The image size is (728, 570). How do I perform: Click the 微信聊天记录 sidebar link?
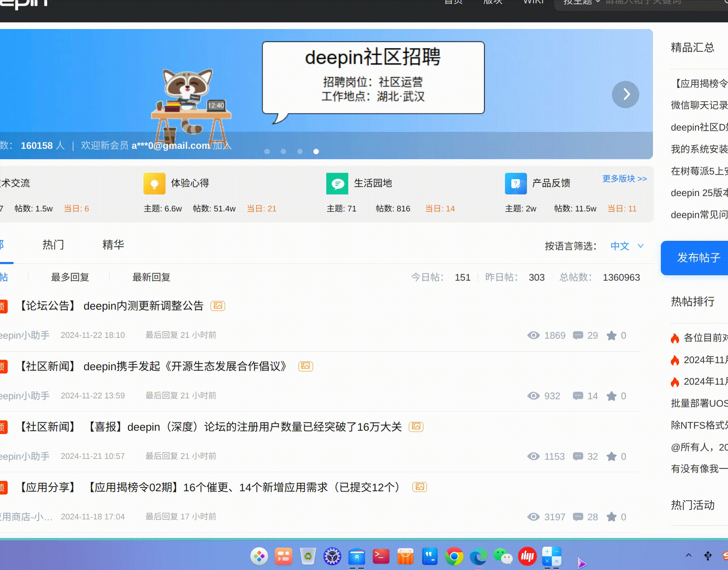click(x=699, y=105)
